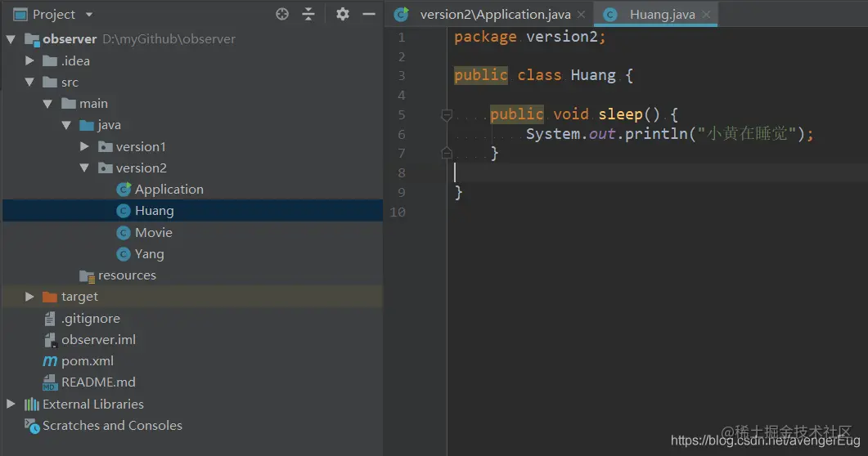The image size is (868, 456).
Task: Click the class name 'Huang' in code
Action: click(x=593, y=75)
